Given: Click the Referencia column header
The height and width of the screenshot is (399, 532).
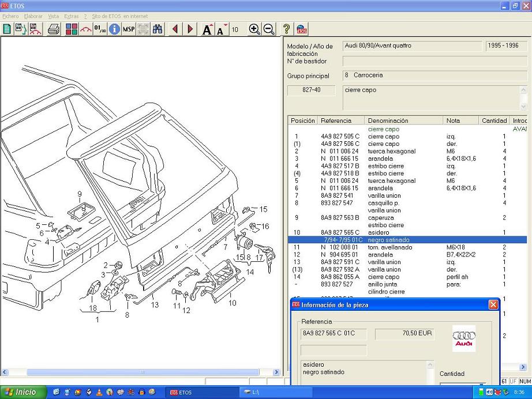Looking at the screenshot, I should (341, 121).
